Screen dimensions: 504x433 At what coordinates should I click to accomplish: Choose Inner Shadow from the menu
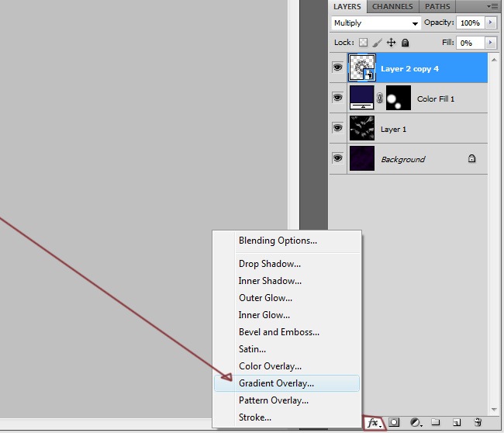click(x=287, y=281)
